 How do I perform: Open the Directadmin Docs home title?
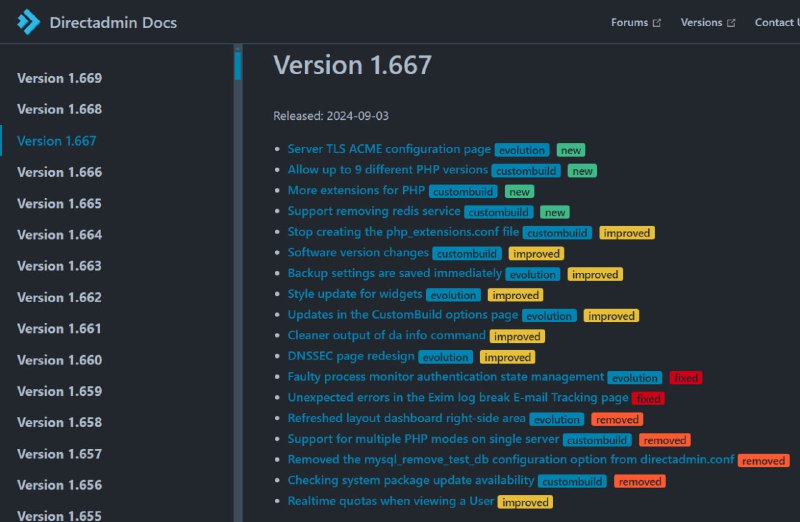[x=113, y=22]
